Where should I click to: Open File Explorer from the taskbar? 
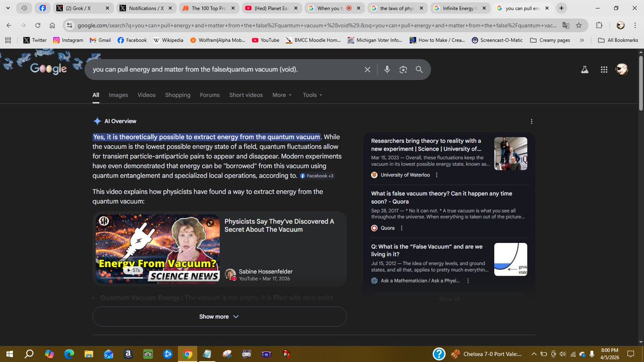click(x=89, y=353)
